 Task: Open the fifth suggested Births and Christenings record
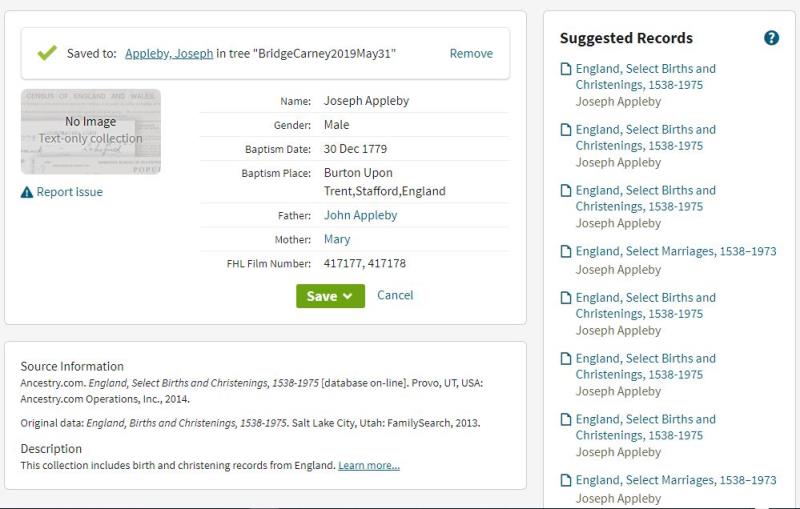(x=645, y=306)
